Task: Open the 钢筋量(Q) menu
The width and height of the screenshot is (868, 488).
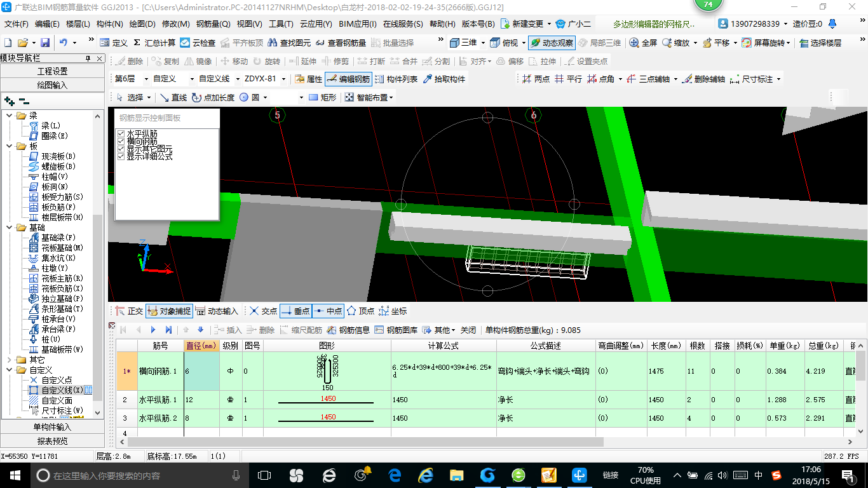Action: pyautogui.click(x=213, y=24)
